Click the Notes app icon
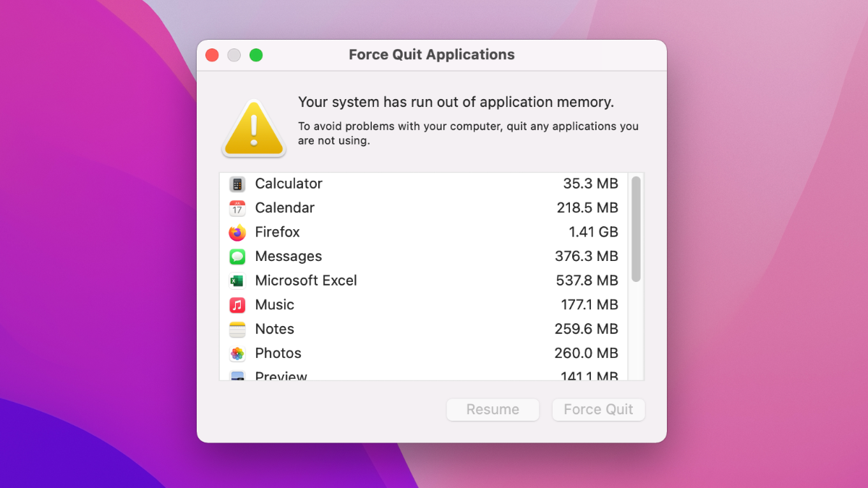868x488 pixels. [x=237, y=329]
